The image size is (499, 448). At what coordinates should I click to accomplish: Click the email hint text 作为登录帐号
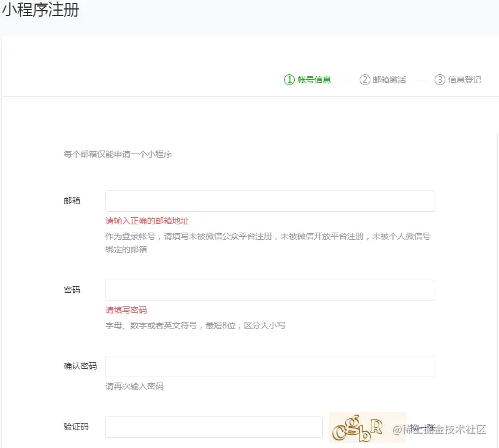tap(130, 236)
